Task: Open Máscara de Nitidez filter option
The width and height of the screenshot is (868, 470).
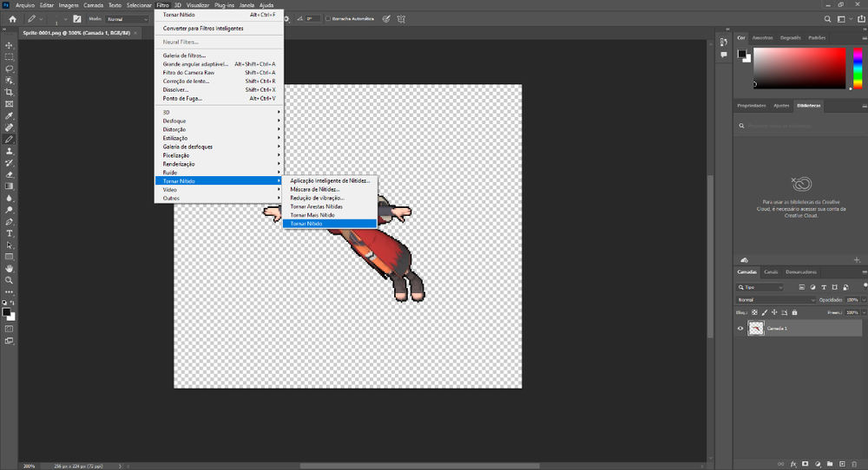Action: [317, 189]
